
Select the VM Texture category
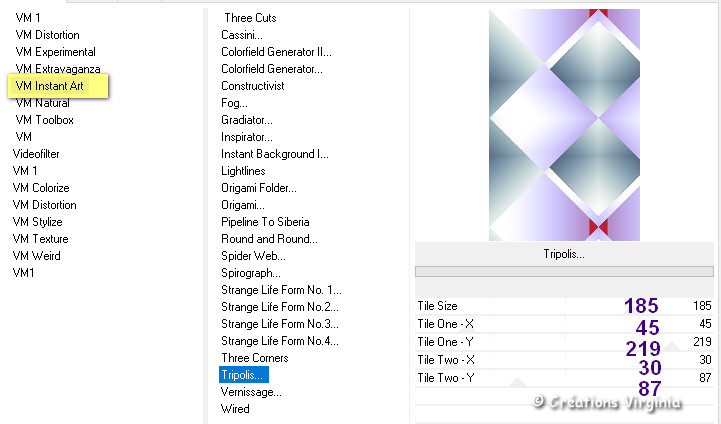pos(40,239)
